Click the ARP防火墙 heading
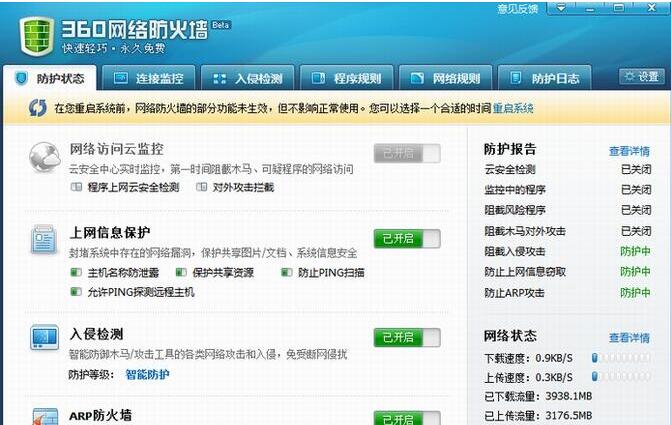The height and width of the screenshot is (425, 671). point(101,415)
